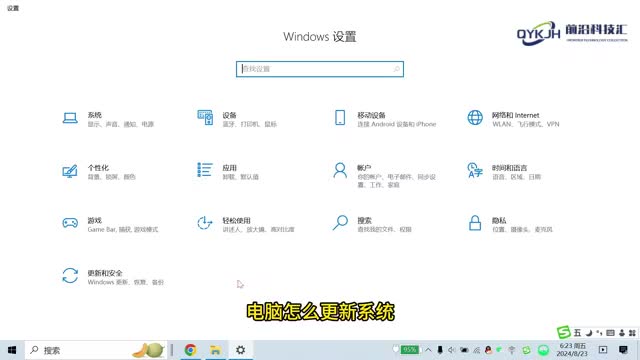Open 游戏 gaming controller icon
The width and height of the screenshot is (640, 360).
click(x=70, y=223)
